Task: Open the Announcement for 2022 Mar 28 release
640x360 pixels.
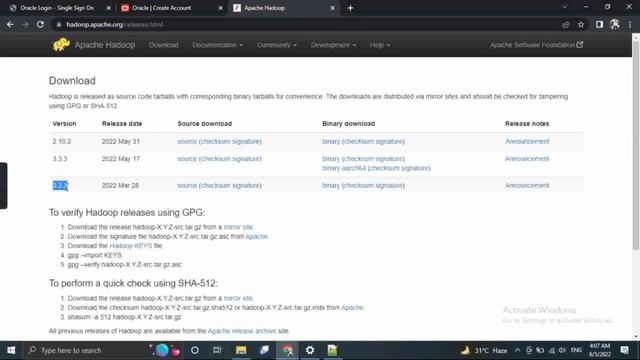Action: 527,185
